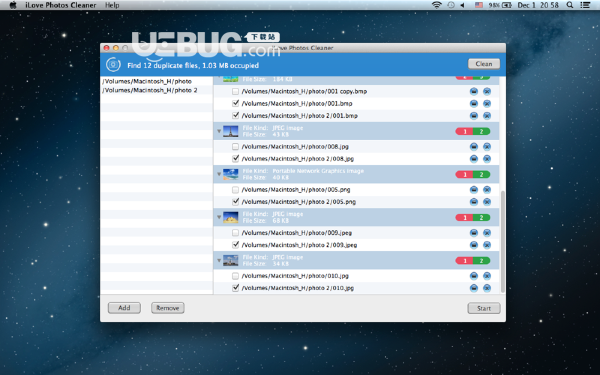Click the folder icon for photo 2/009.jpeg
The height and width of the screenshot is (375, 600).
474,245
